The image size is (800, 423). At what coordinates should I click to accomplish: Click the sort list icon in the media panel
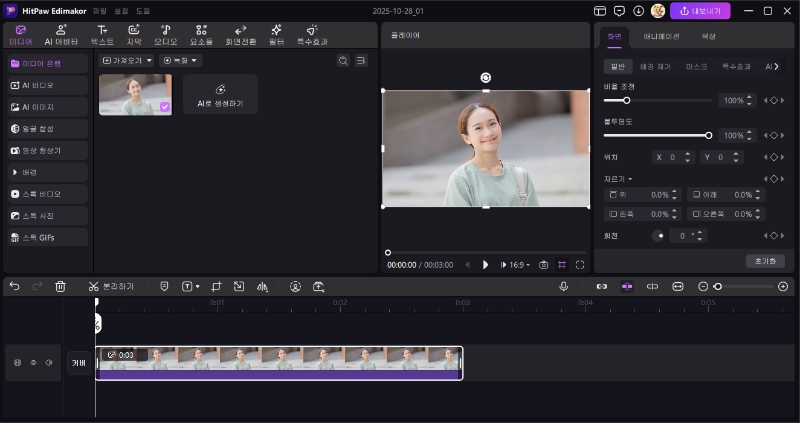click(x=361, y=61)
